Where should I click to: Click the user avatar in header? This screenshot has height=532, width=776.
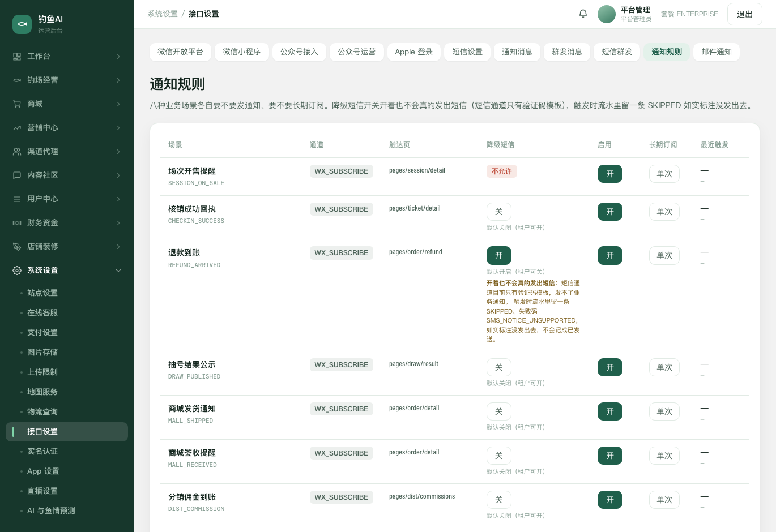pyautogui.click(x=607, y=14)
